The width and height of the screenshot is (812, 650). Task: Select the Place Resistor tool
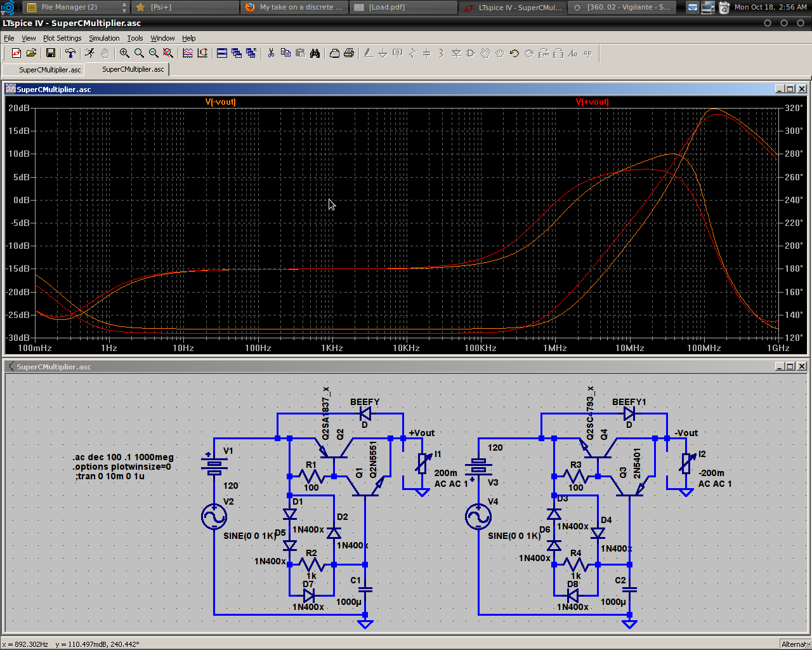click(412, 53)
